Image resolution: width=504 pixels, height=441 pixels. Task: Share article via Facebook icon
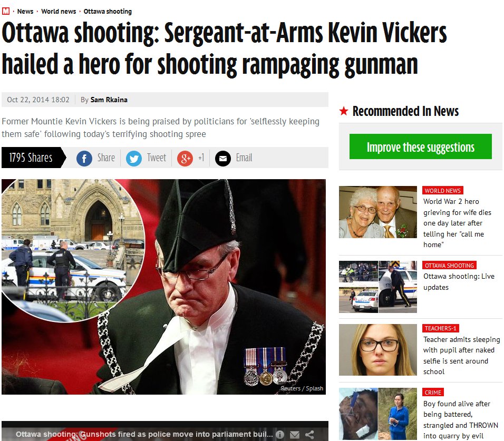(84, 158)
